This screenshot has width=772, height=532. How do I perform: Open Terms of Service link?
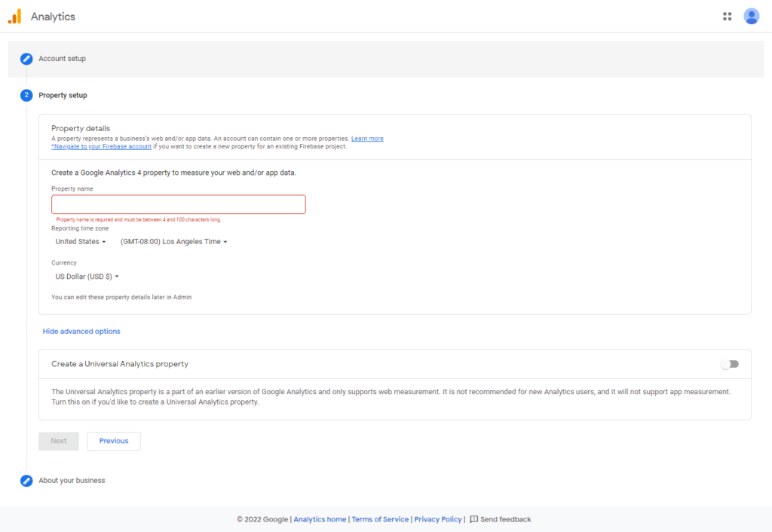coord(380,519)
